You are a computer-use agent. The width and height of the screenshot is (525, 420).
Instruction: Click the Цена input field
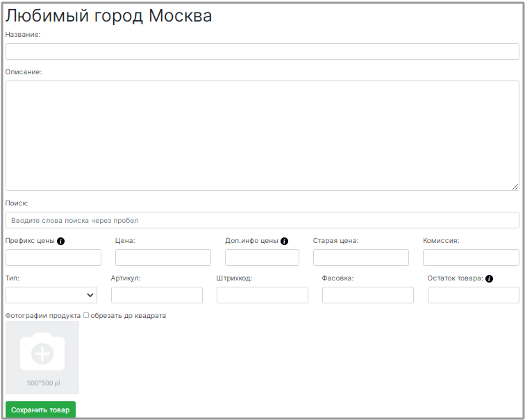[x=163, y=258]
